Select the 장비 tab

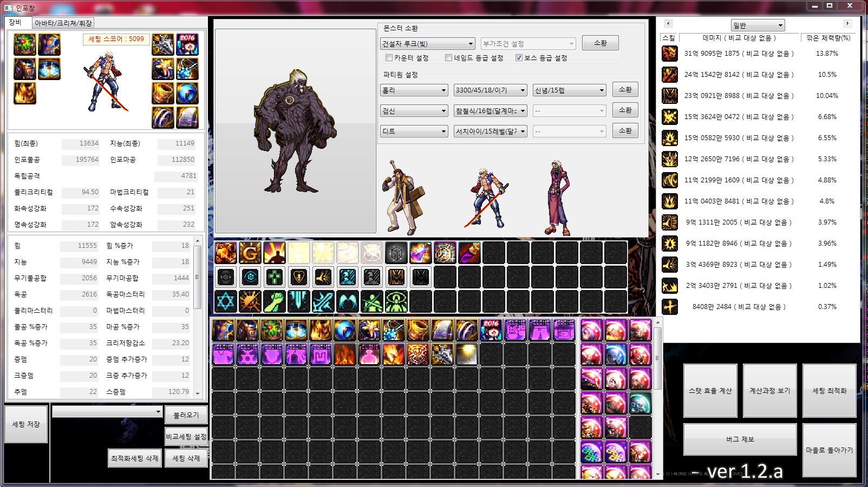point(15,23)
